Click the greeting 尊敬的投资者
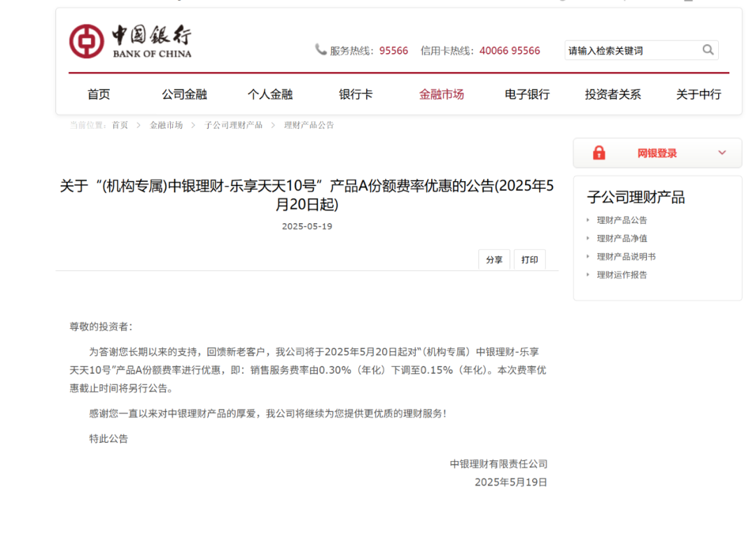 pyautogui.click(x=101, y=327)
